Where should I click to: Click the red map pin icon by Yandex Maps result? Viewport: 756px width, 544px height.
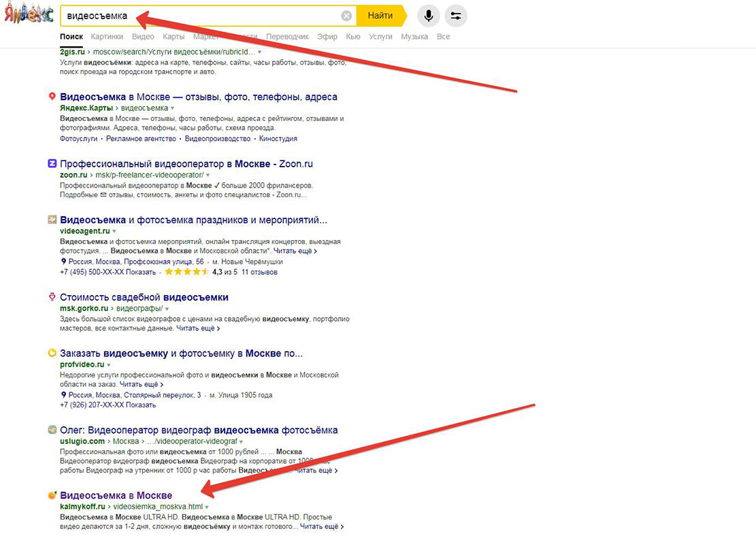[52, 97]
